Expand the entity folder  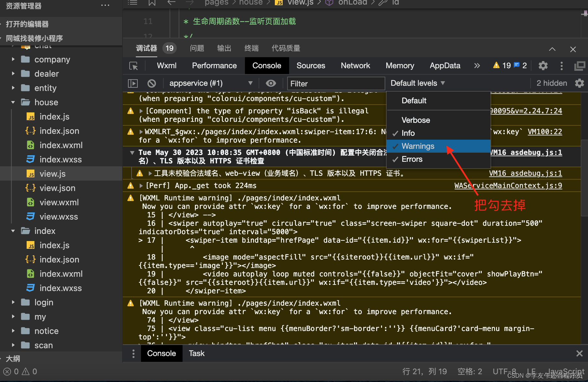13,88
